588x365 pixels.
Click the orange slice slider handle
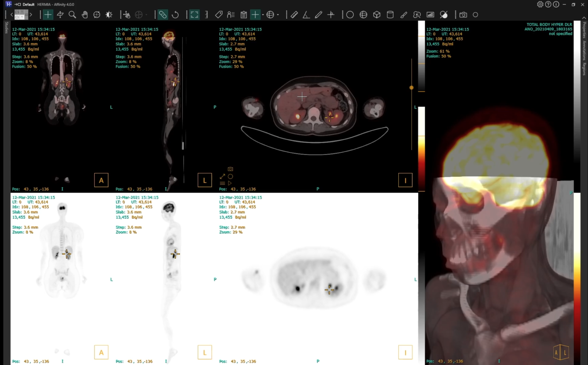(x=411, y=88)
